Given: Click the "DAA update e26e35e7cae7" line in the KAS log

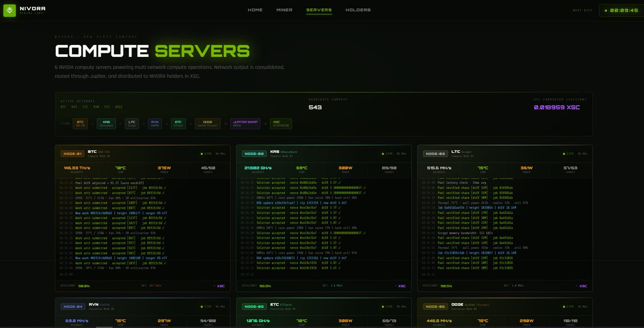Looking at the screenshot, I should 303,204.
